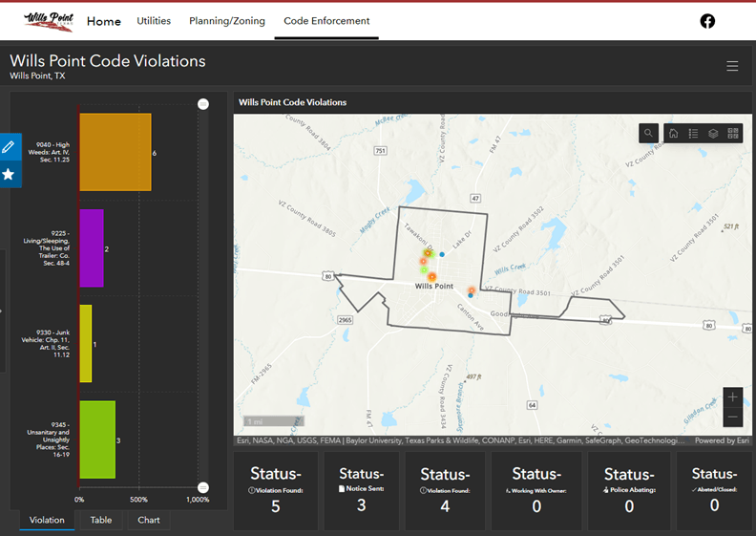Open the map search tool

648,133
